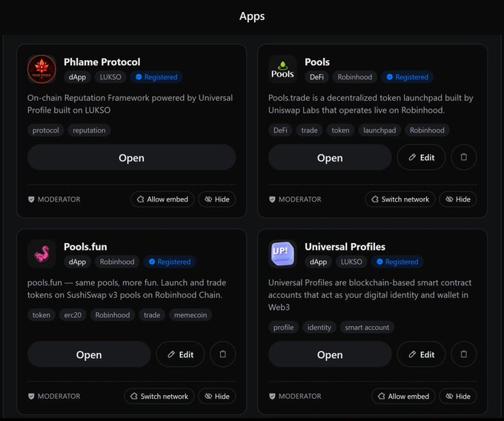The height and width of the screenshot is (421, 504).
Task: Click the Pools.fun title
Action: click(x=85, y=247)
